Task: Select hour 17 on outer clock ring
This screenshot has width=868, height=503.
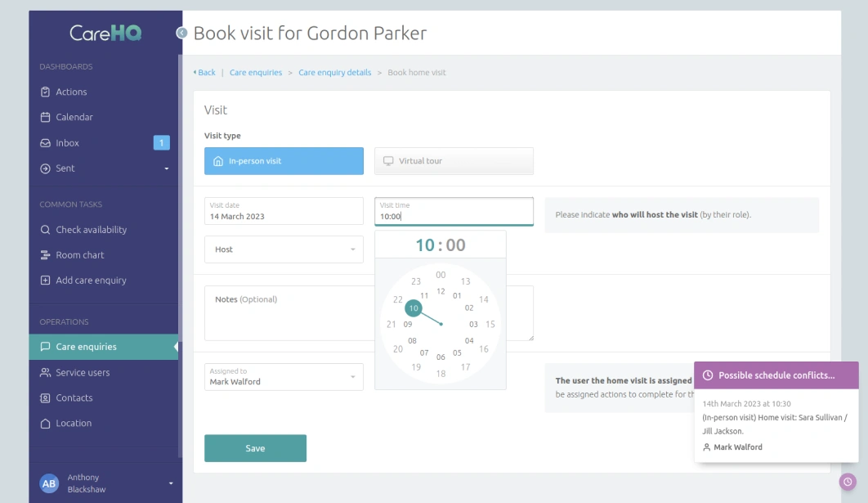Action: tap(466, 366)
